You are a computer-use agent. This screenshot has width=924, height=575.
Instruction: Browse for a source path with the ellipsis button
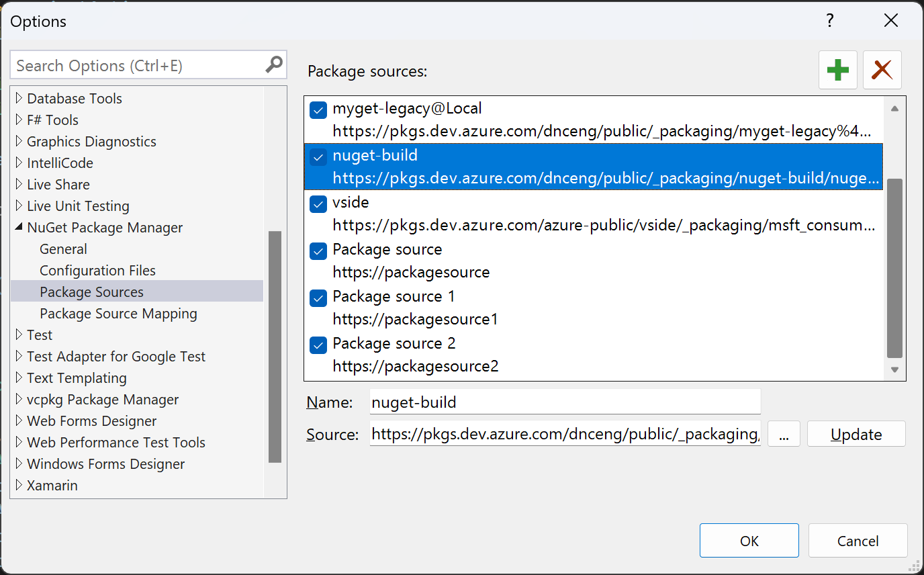coord(783,433)
